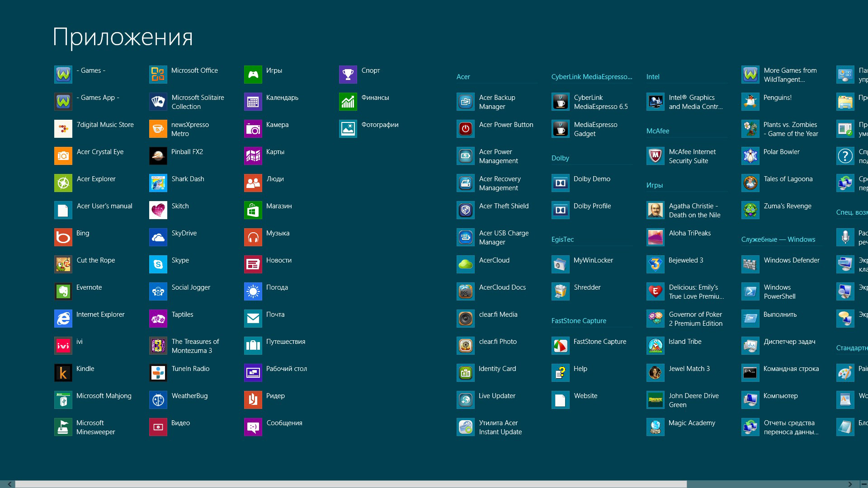Launch the Internet Explorer icon

coord(63,319)
